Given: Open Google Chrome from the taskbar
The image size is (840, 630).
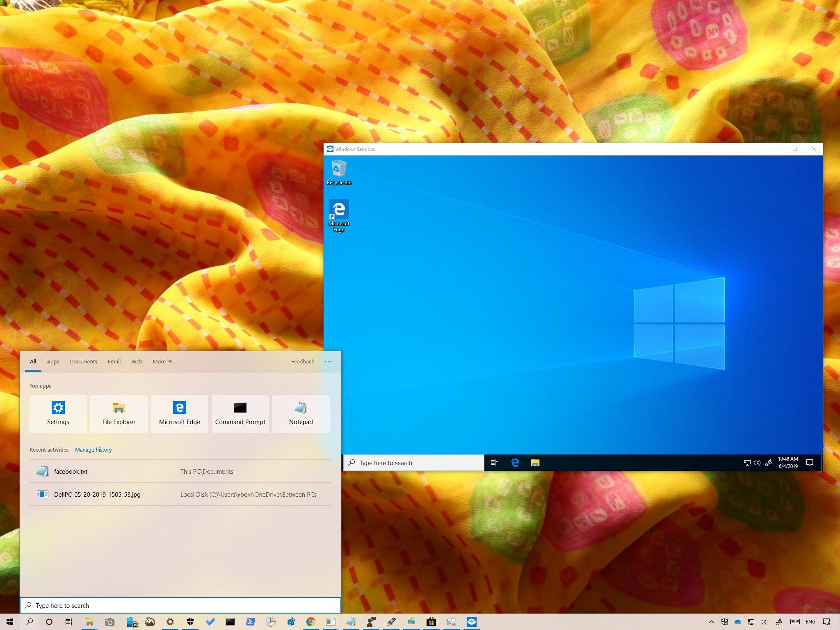Looking at the screenshot, I should 310,622.
